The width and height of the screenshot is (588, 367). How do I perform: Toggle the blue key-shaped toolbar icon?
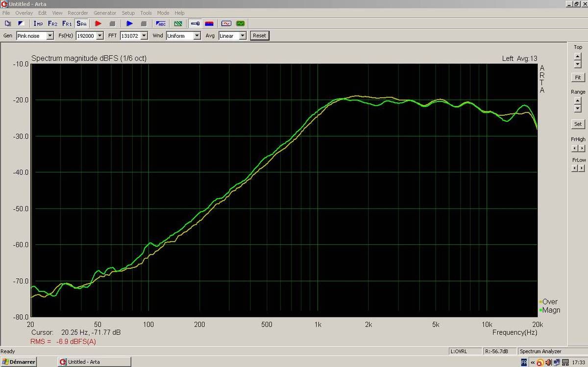[195, 23]
